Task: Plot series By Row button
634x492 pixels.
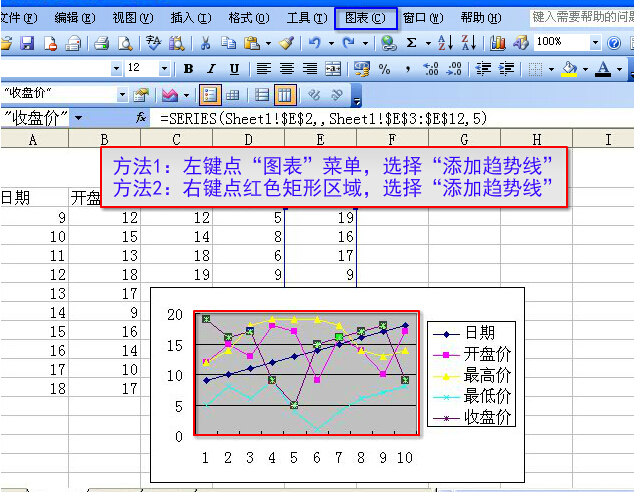Action: [262, 95]
